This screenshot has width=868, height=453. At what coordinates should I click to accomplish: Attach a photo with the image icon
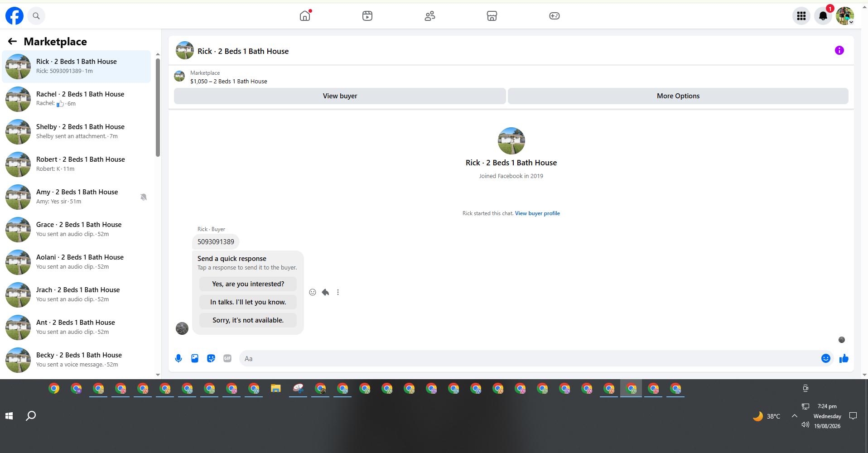[195, 358]
